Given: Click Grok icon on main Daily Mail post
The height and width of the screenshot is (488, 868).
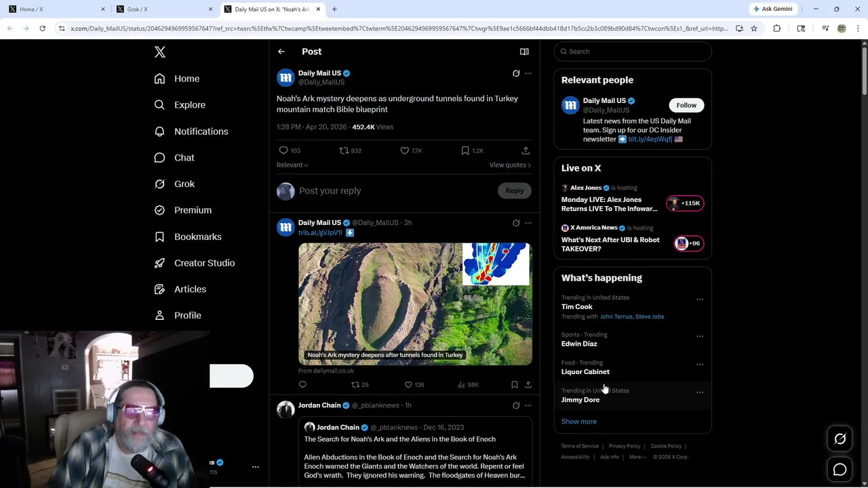Looking at the screenshot, I should [x=516, y=73].
